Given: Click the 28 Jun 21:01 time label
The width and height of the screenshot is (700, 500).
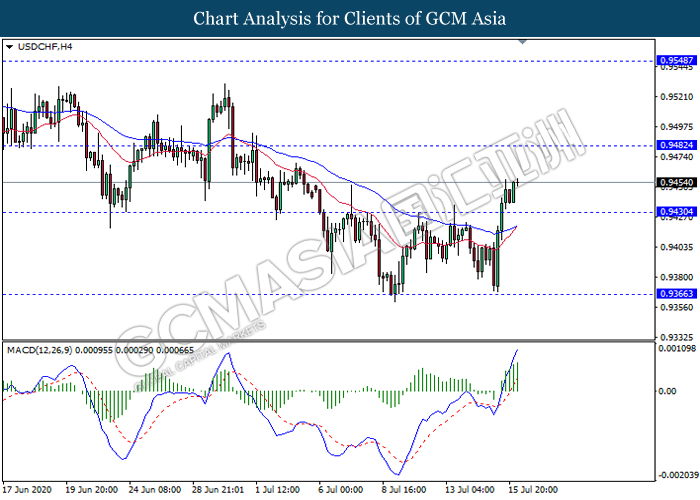Looking at the screenshot, I should tap(218, 490).
